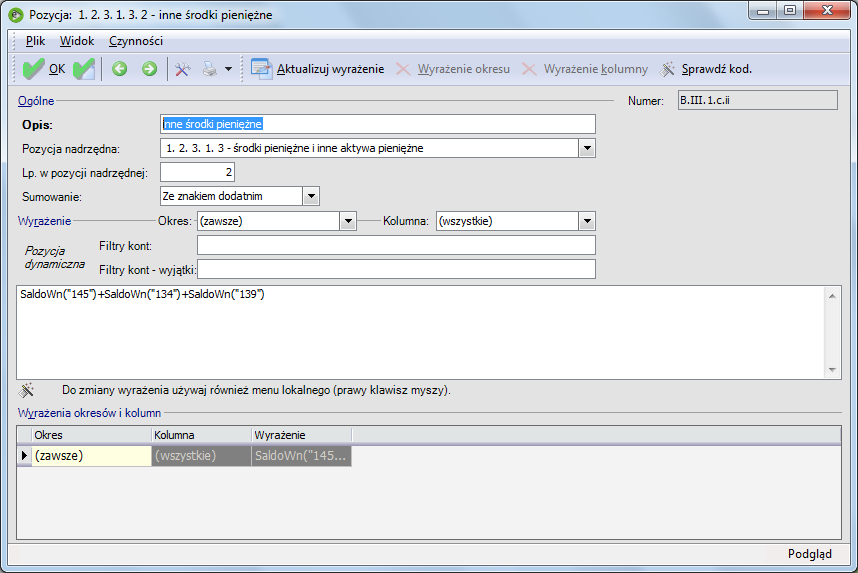This screenshot has height=573, width=858.
Task: Click the Wyrażenie column header
Action: [302, 435]
